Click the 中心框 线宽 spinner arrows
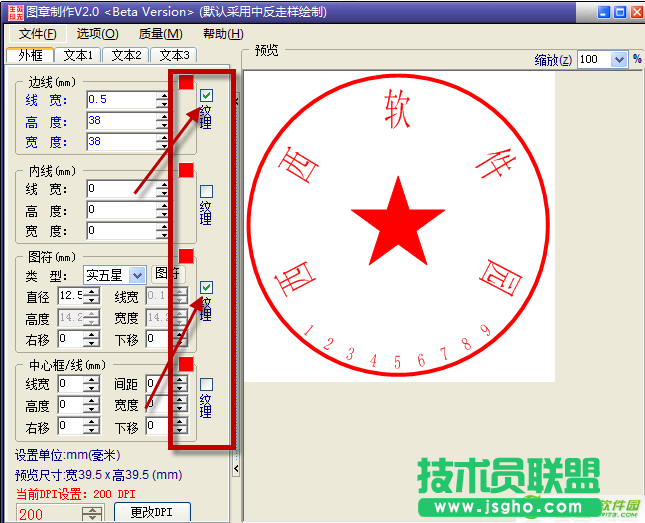The height and width of the screenshot is (523, 645). pyautogui.click(x=91, y=384)
